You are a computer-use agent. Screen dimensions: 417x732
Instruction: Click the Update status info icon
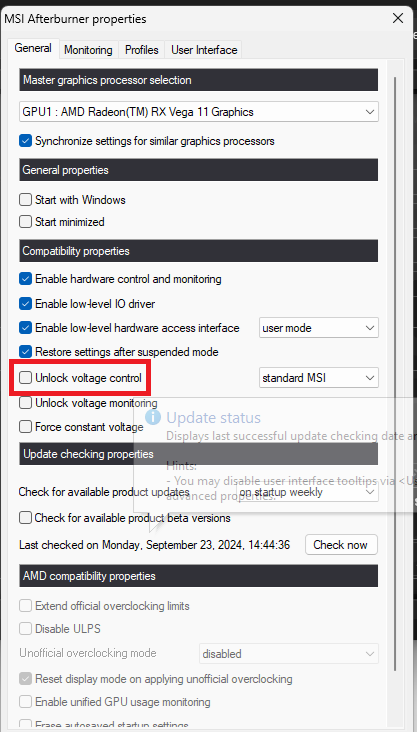pyautogui.click(x=153, y=417)
